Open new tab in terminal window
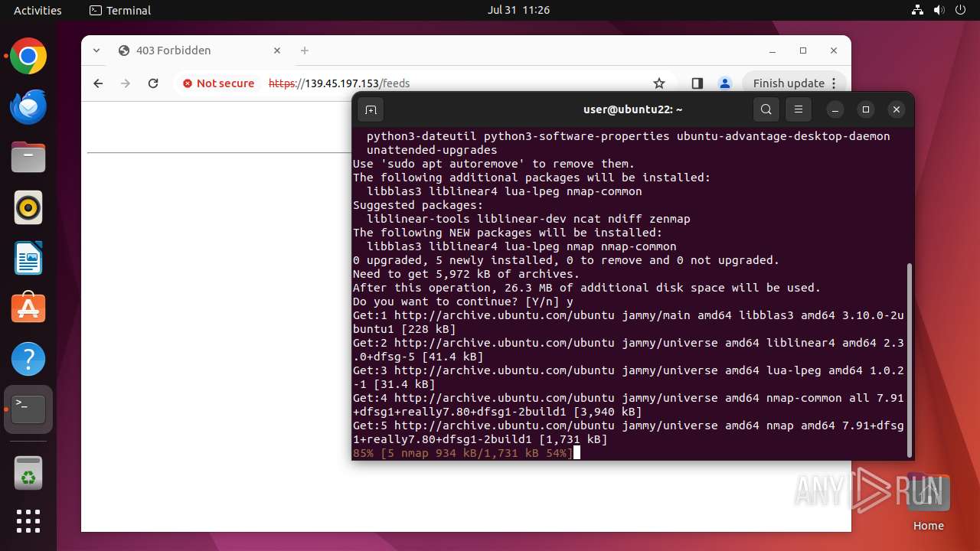This screenshot has width=980, height=551. (x=371, y=109)
